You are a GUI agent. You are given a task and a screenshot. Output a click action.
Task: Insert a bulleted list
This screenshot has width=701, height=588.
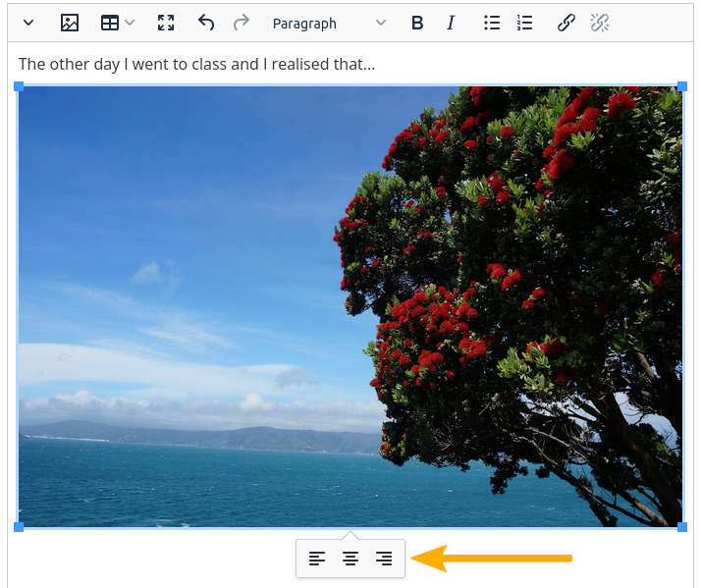click(x=492, y=23)
